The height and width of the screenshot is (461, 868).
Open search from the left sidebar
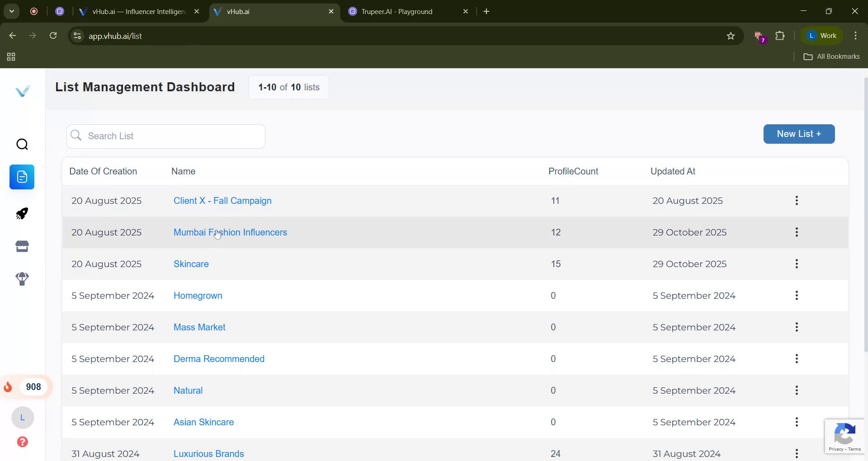tap(22, 144)
